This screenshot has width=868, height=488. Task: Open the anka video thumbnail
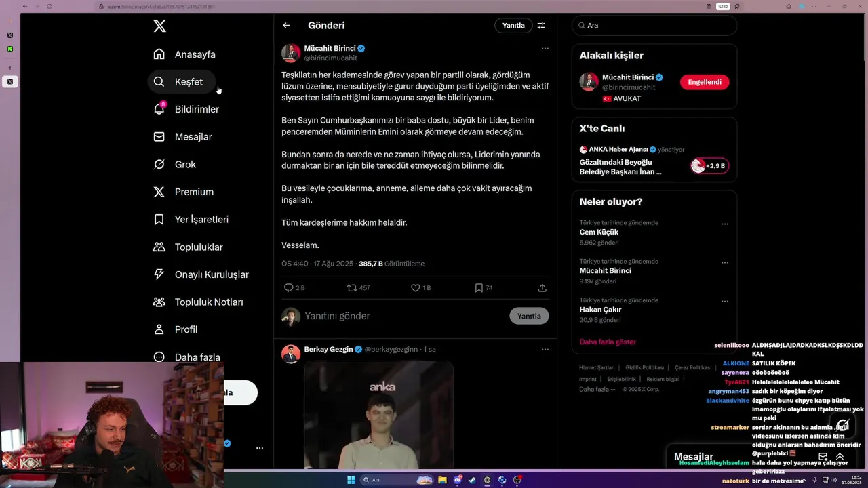pos(378,415)
